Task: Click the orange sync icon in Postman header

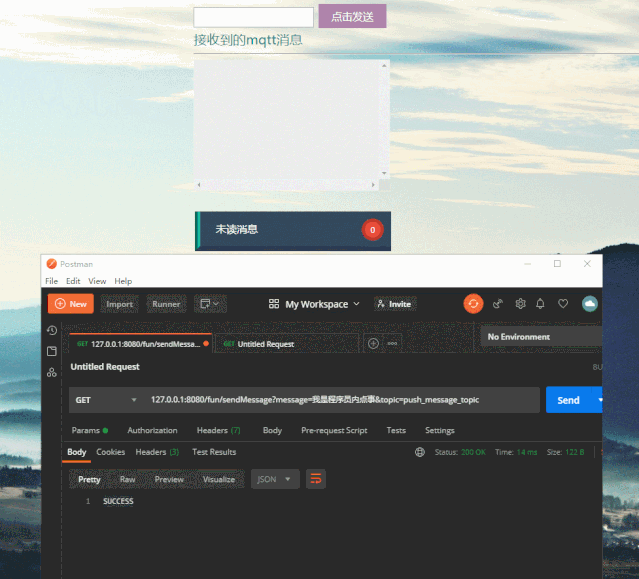Action: coord(473,304)
